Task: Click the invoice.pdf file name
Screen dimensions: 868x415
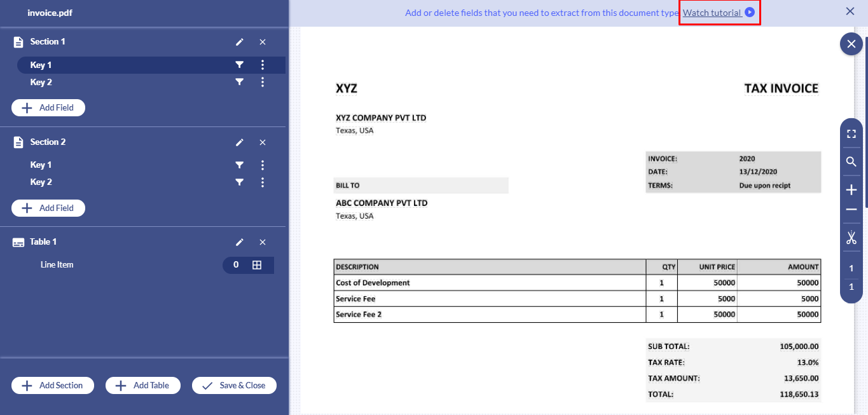Action: coord(50,13)
